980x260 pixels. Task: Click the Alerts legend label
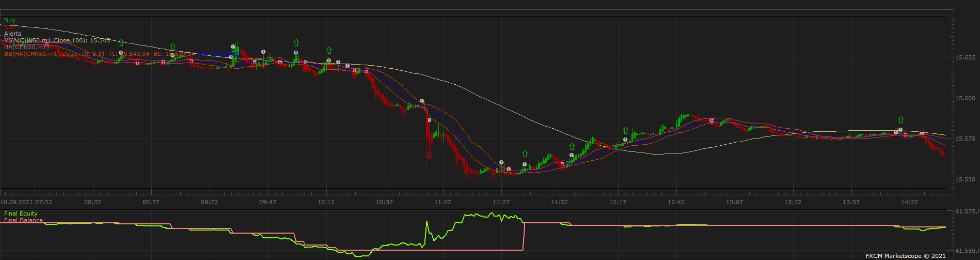point(13,34)
